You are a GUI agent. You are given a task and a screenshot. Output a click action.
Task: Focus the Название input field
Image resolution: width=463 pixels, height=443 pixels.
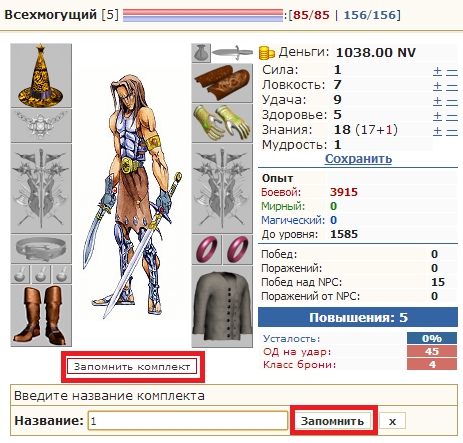[188, 421]
